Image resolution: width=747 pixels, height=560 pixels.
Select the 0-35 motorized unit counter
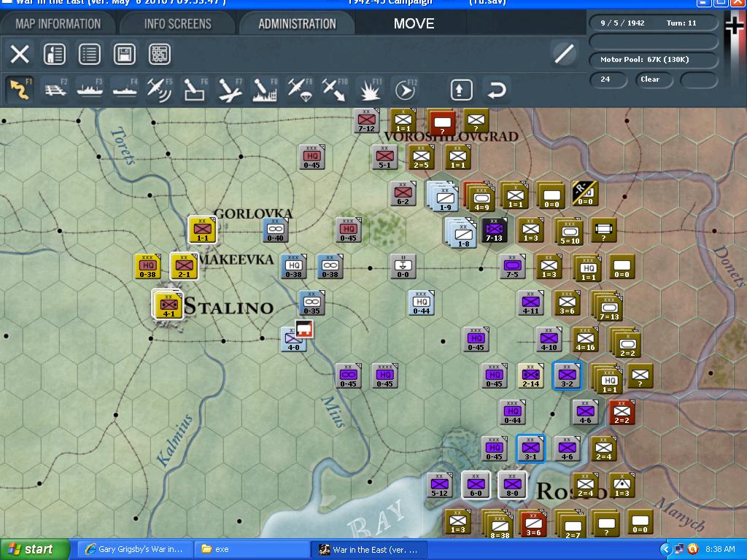311,303
